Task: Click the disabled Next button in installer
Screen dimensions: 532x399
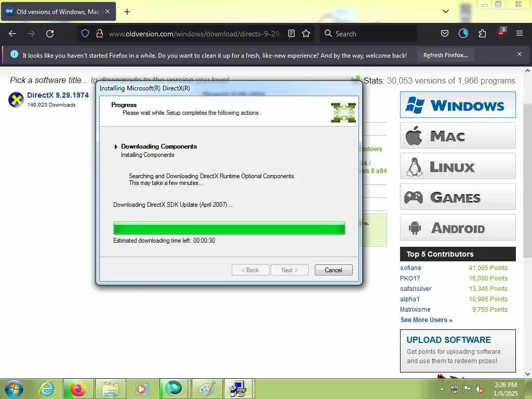Action: (x=289, y=270)
